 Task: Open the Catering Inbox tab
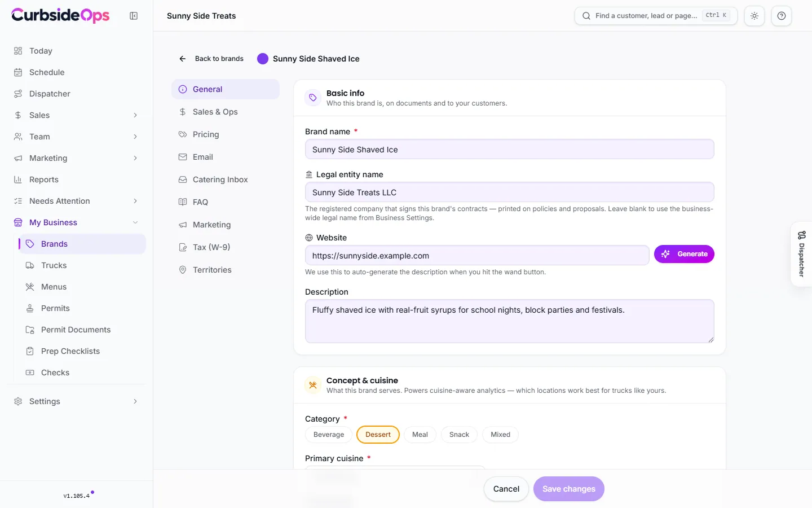(x=226, y=179)
